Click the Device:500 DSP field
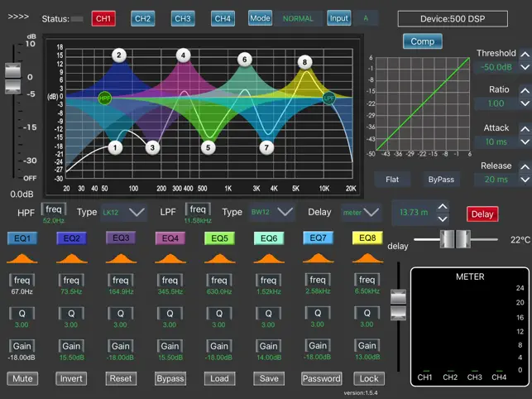 453,19
